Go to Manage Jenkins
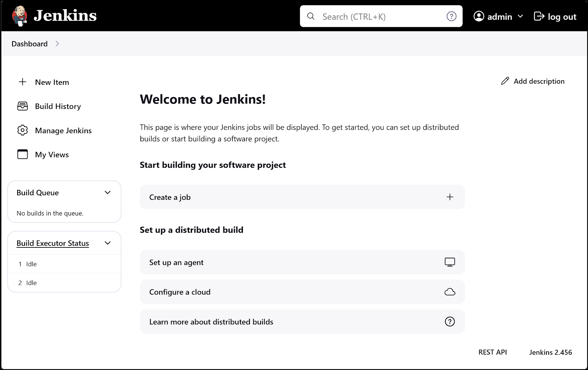This screenshot has width=588, height=370. click(63, 130)
